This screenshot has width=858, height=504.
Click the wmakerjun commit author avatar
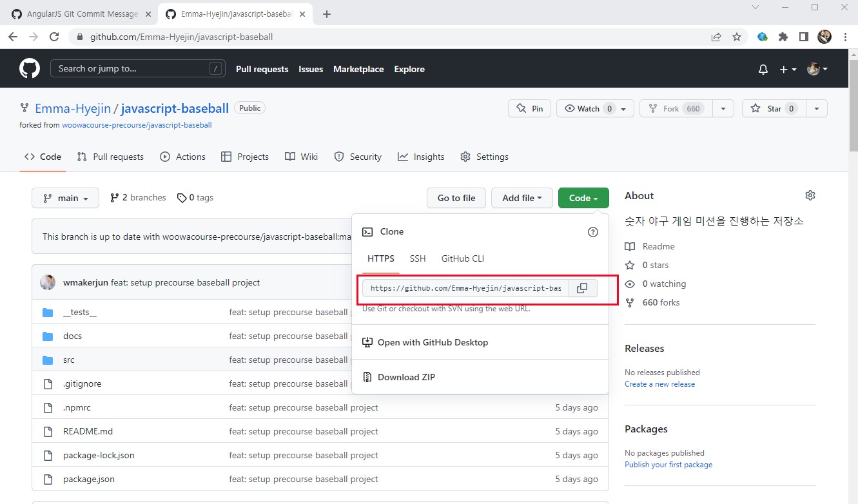(x=48, y=282)
